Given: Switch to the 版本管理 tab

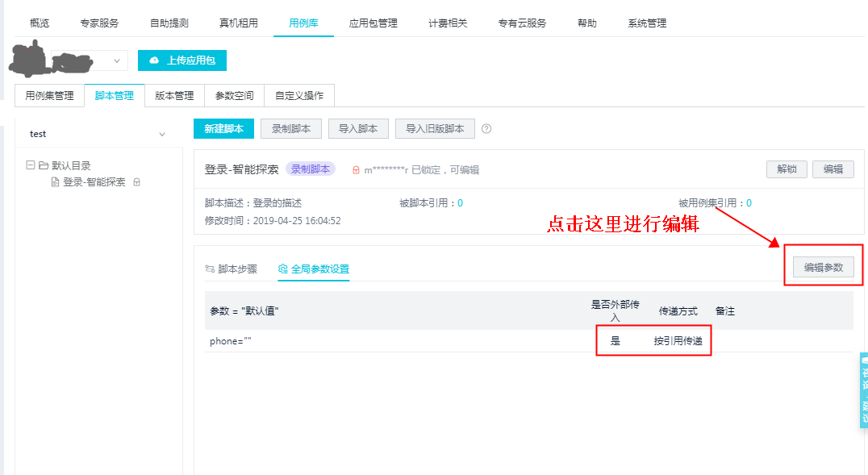Looking at the screenshot, I should pyautogui.click(x=173, y=95).
